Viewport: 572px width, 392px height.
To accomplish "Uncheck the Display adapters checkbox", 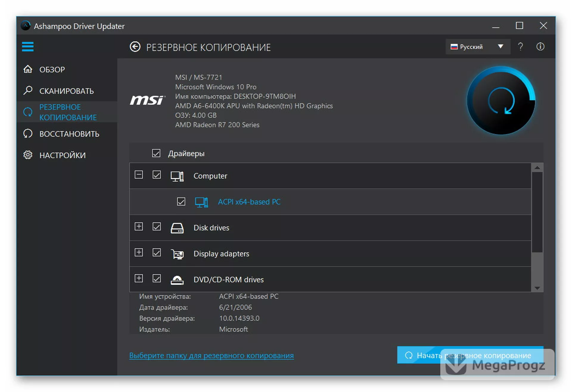I will 157,252.
